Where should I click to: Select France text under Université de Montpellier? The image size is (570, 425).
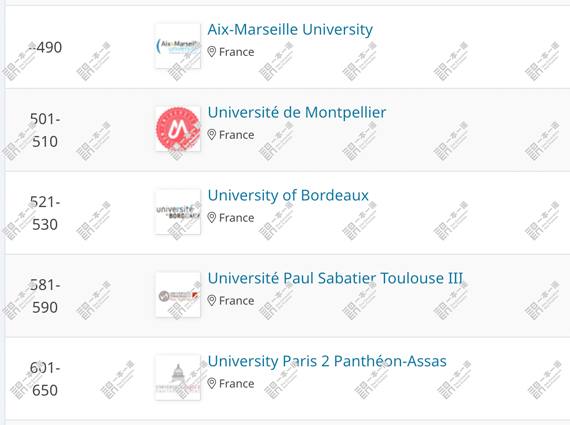[237, 135]
